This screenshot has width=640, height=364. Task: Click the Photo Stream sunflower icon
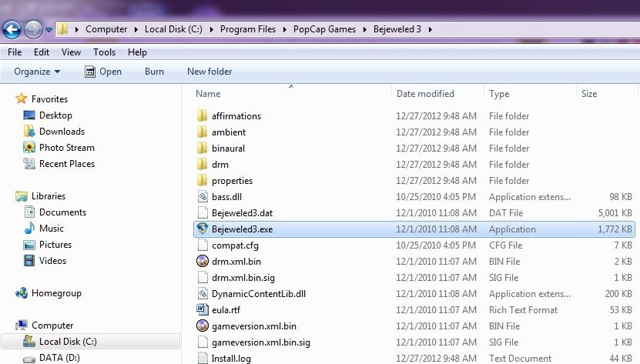pos(29,147)
